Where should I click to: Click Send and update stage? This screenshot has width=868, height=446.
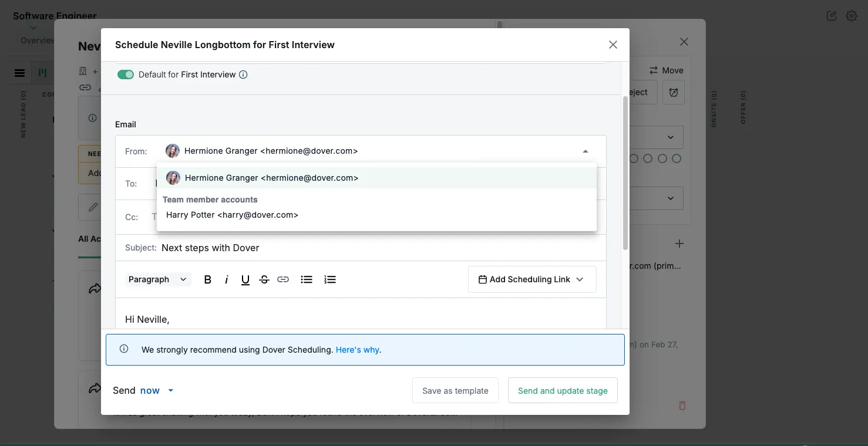pyautogui.click(x=563, y=390)
